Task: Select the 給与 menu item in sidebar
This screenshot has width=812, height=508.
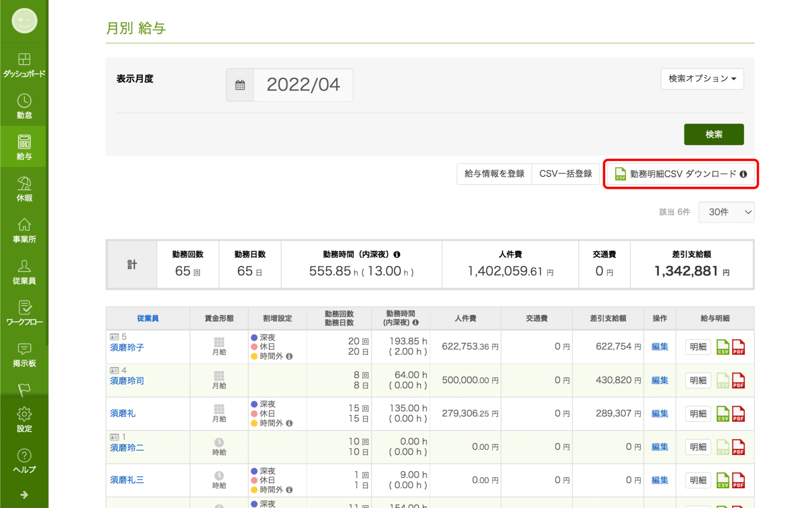Action: coord(24,147)
